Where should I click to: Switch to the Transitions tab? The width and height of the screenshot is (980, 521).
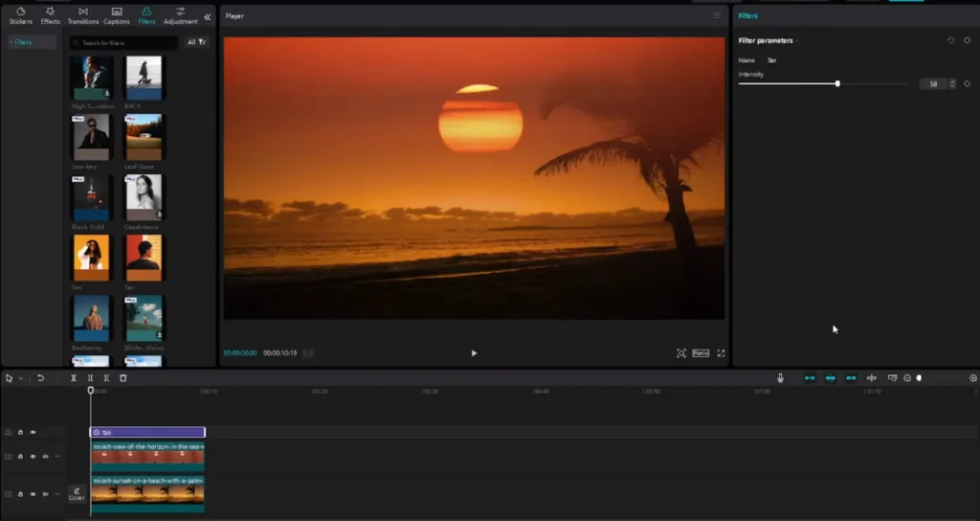(x=83, y=16)
